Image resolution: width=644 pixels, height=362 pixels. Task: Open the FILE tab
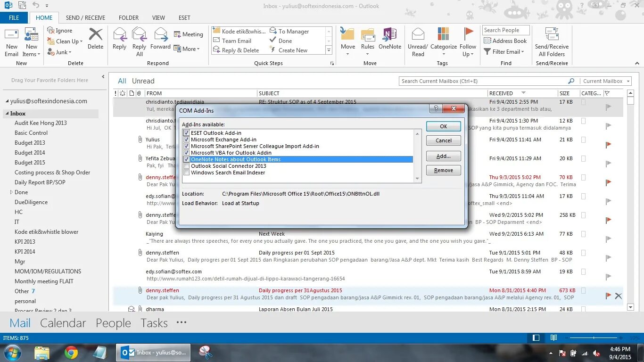coord(14,18)
